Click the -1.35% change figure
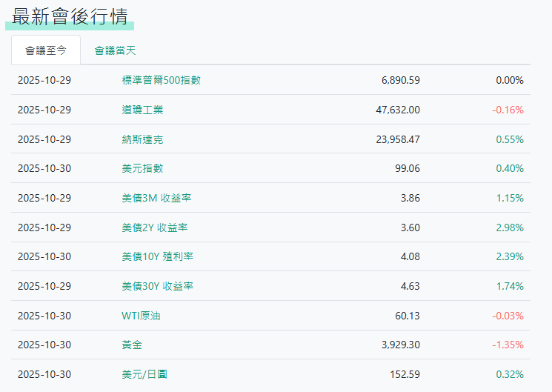The width and height of the screenshot is (552, 392). (x=508, y=345)
